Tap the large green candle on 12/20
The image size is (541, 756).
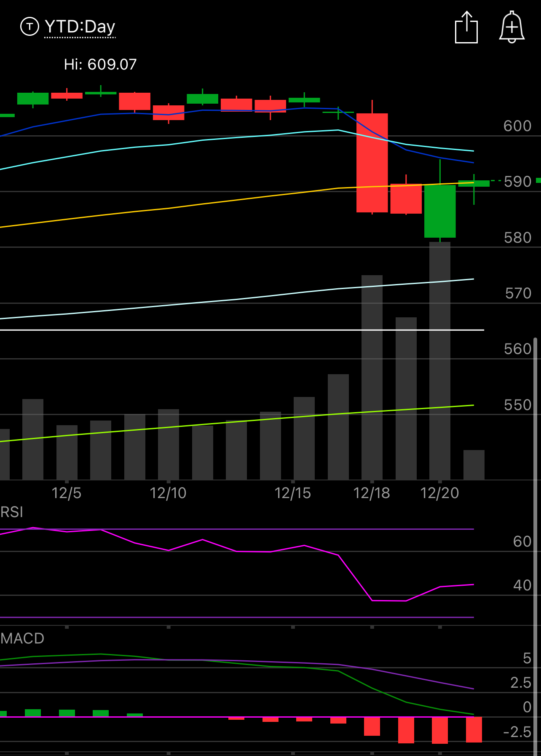(440, 211)
